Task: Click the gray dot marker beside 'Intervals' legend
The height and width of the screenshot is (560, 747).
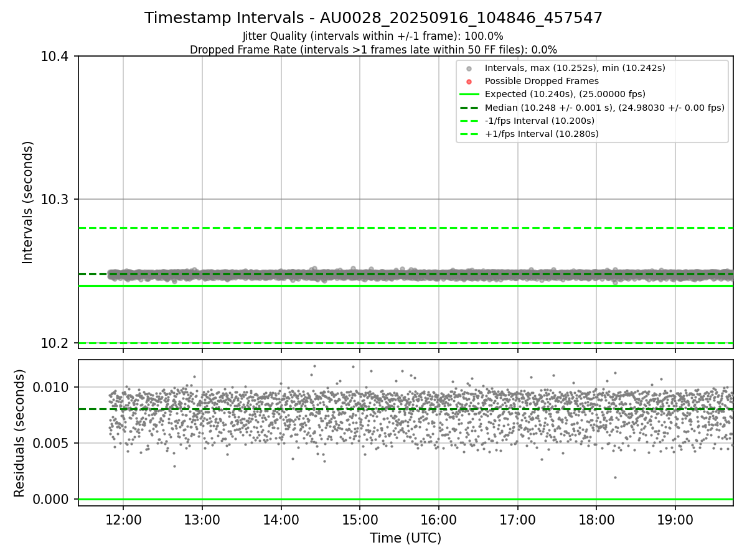Action: pos(469,68)
